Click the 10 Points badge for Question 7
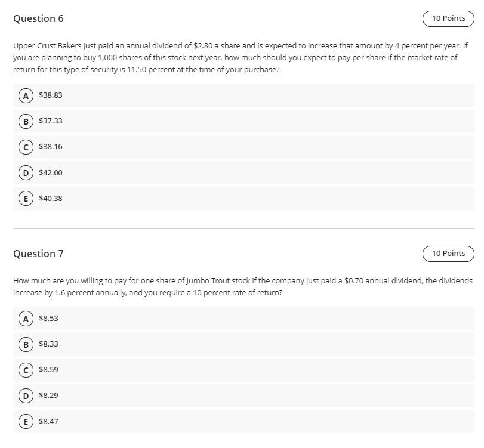Image resolution: width=484 pixels, height=448 pixels. coord(448,254)
